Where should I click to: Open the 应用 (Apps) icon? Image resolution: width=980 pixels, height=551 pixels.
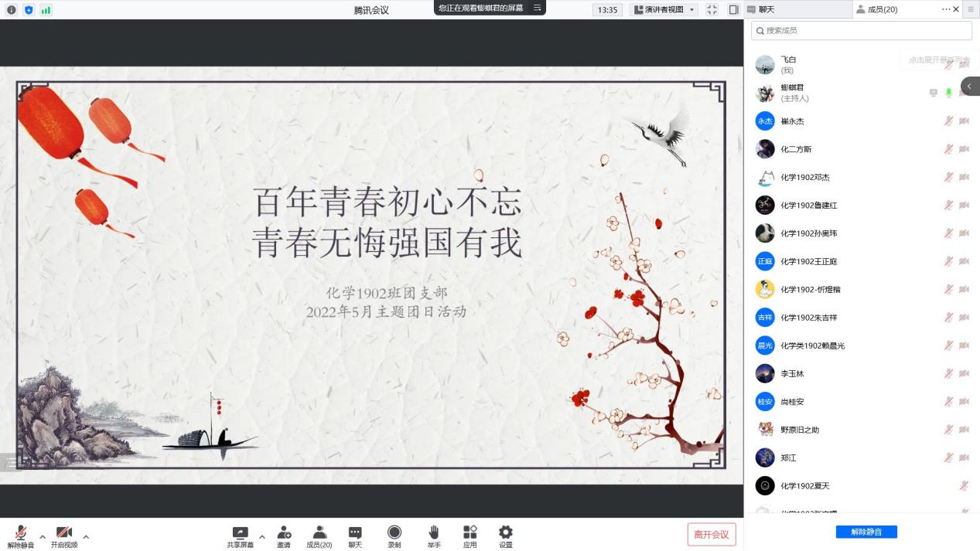pos(470,533)
